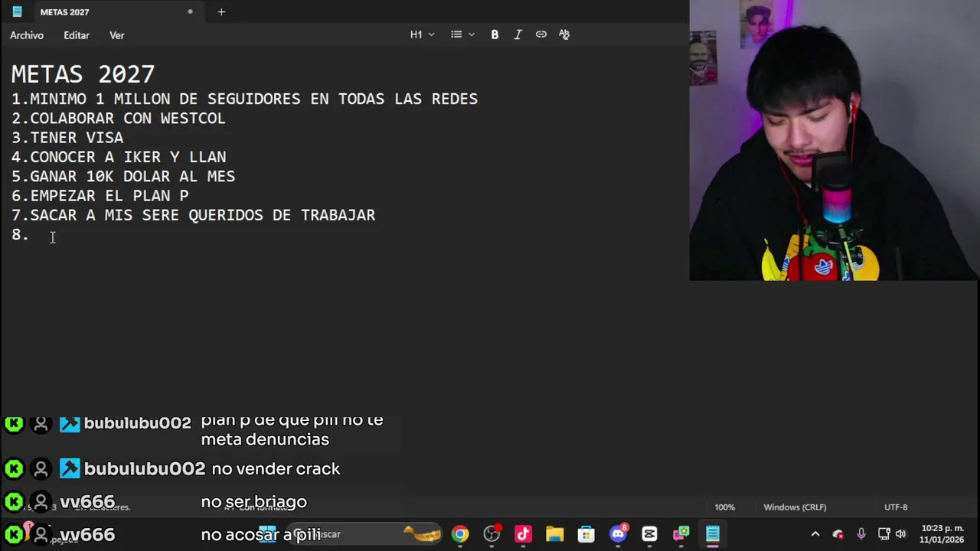
Task: Add a new Notepad tab
Action: click(221, 11)
